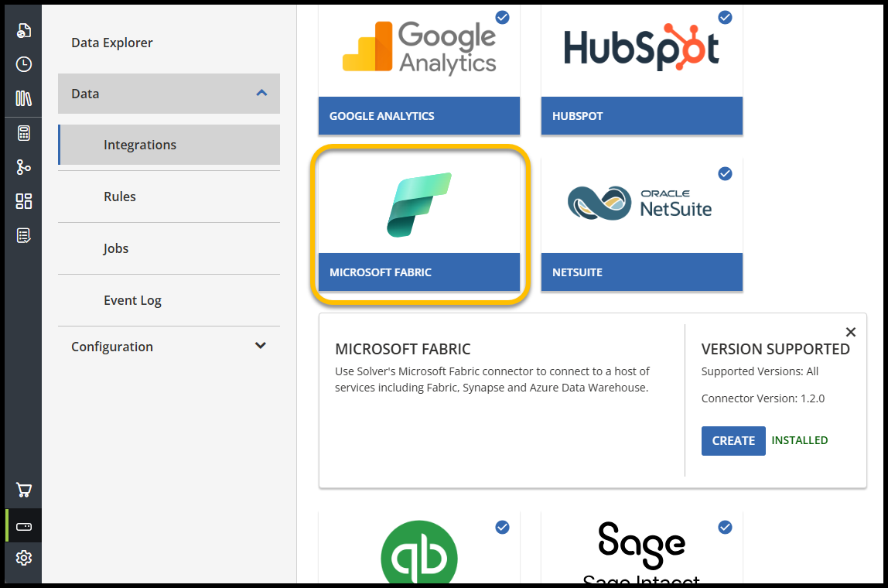Image resolution: width=888 pixels, height=588 pixels.
Task: Close the Microsoft Fabric details panel
Action: pos(850,332)
